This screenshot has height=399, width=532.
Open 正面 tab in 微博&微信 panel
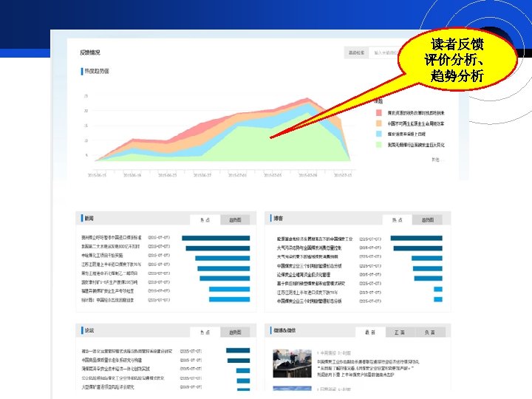(x=400, y=332)
